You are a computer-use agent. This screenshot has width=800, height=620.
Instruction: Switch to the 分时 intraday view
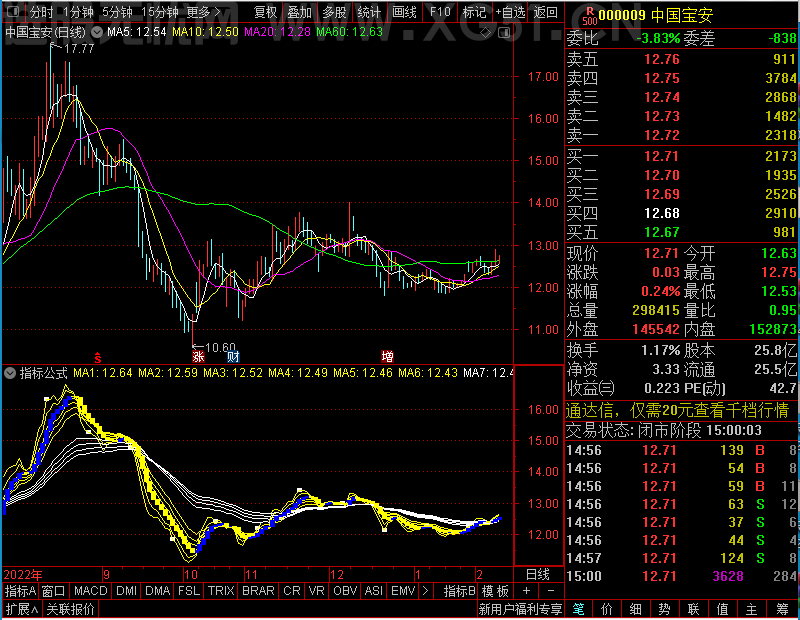(41, 12)
